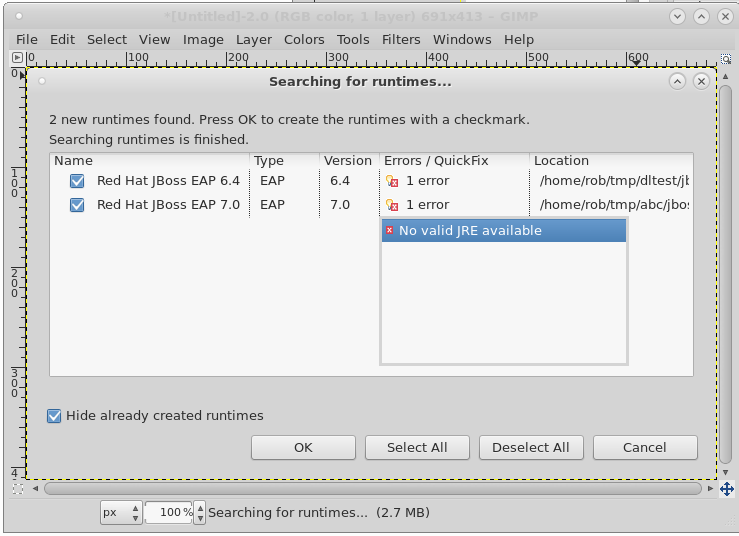The width and height of the screenshot is (739, 536).
Task: Open the px unit dropdown
Action: point(122,513)
